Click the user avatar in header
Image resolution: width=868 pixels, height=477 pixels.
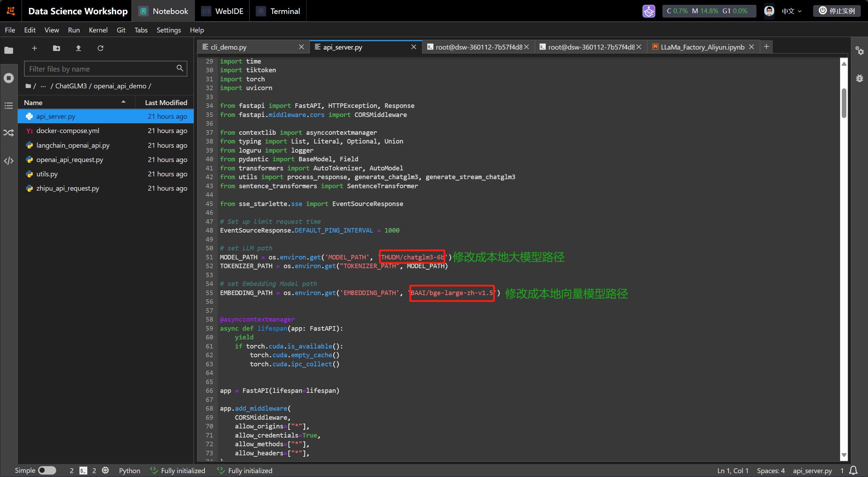tap(769, 11)
